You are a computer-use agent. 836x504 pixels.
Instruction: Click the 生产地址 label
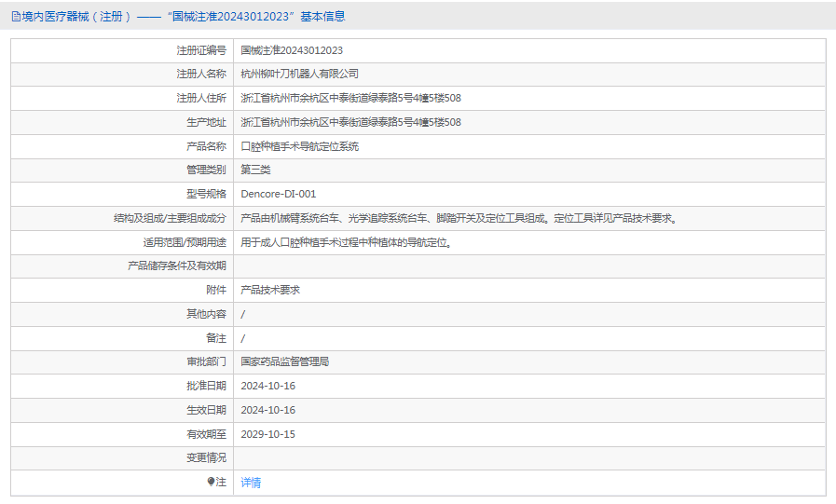pyautogui.click(x=206, y=123)
